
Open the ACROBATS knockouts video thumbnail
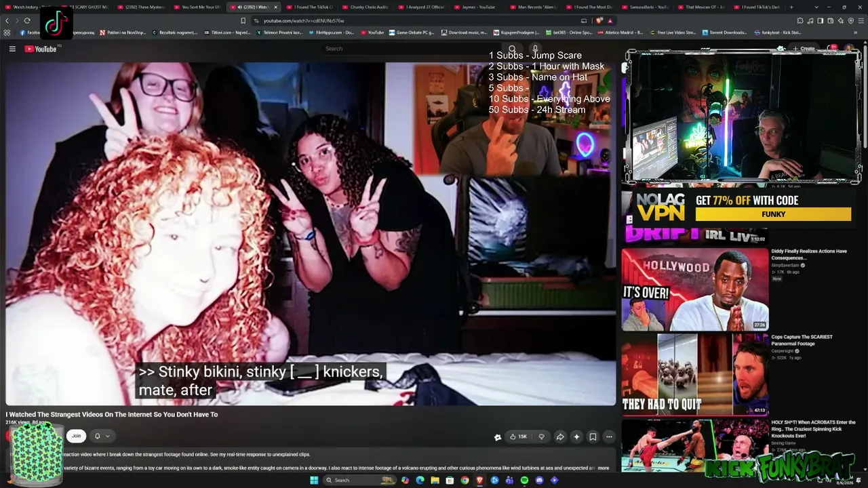[695, 445]
